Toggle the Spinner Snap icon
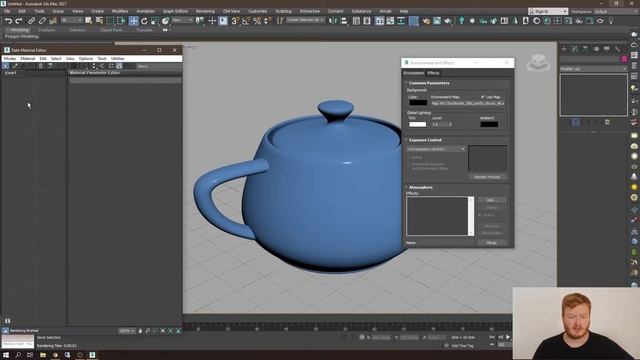 (x=267, y=21)
